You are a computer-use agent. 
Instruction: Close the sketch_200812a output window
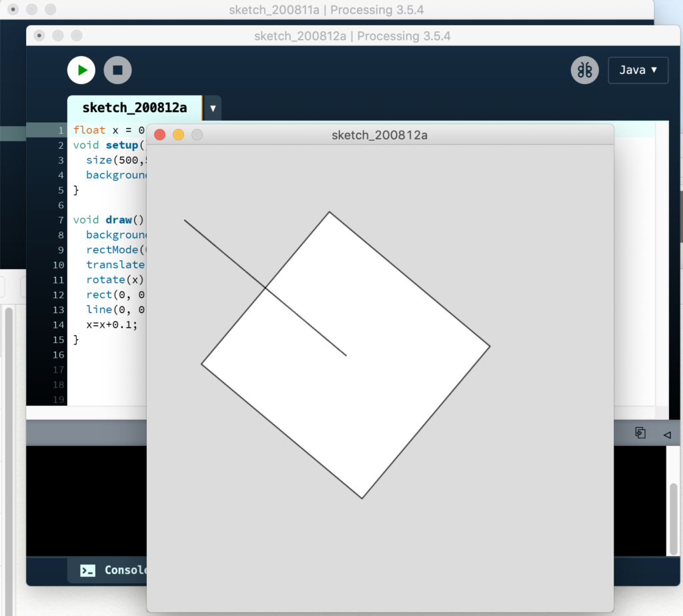[x=160, y=135]
